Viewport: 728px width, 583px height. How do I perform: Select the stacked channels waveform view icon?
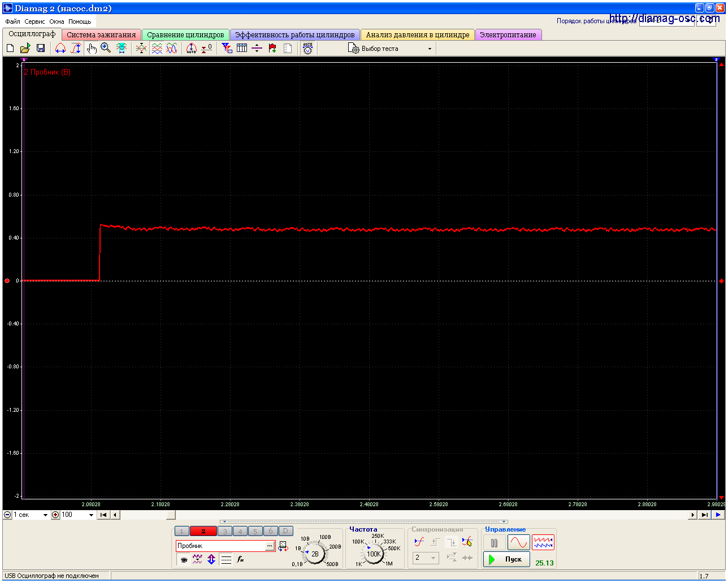pyautogui.click(x=157, y=49)
